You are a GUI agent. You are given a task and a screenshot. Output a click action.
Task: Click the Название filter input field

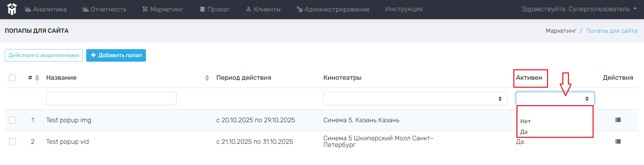[111, 99]
